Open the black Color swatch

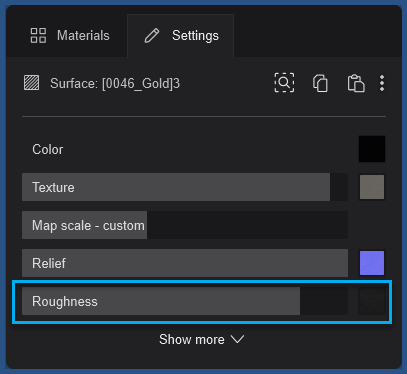click(x=372, y=149)
